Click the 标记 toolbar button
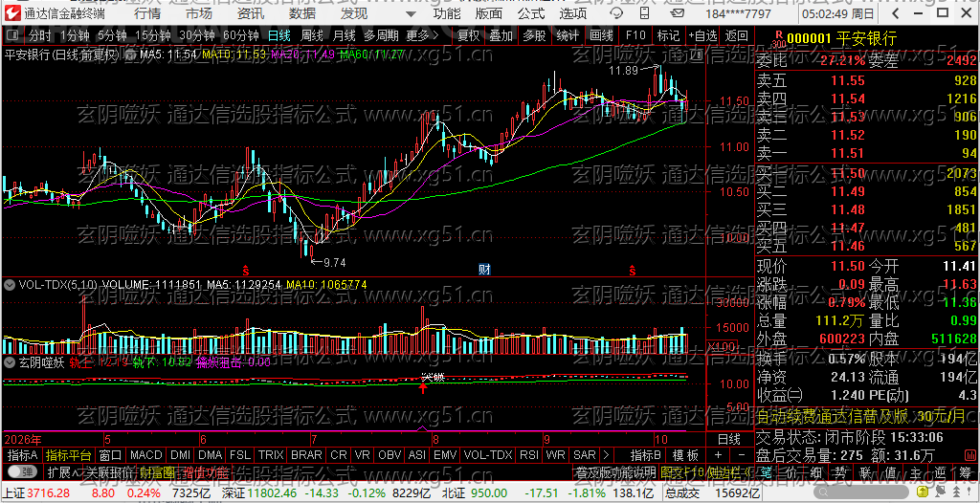The height and width of the screenshot is (503, 980). [668, 35]
